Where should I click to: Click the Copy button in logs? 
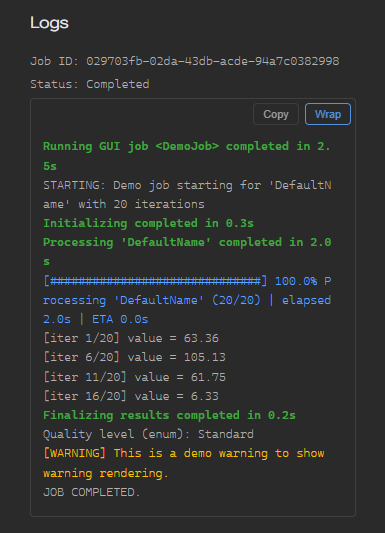[x=276, y=114]
